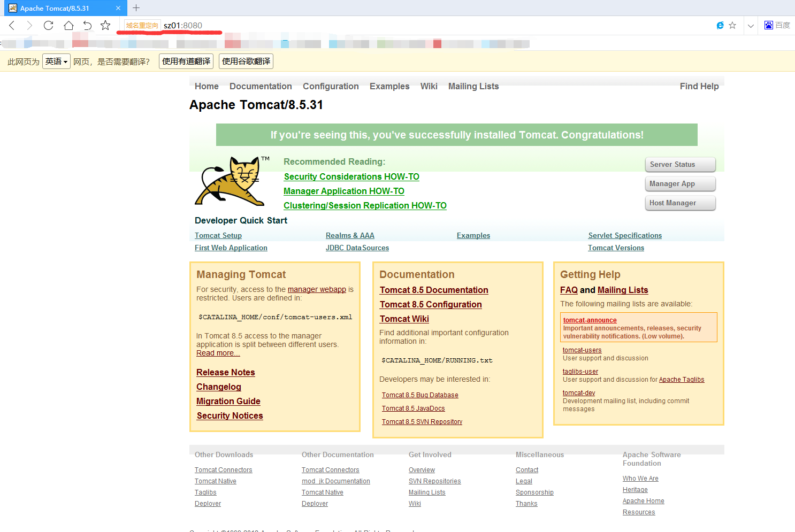Click the 使用谷歌翻译 button
The width and height of the screenshot is (795, 532).
[x=246, y=61]
